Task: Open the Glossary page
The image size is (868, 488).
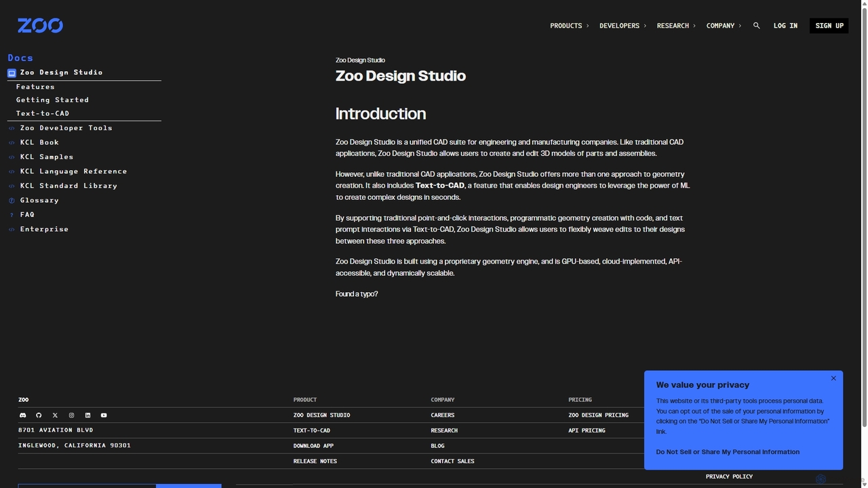Action: coord(39,201)
